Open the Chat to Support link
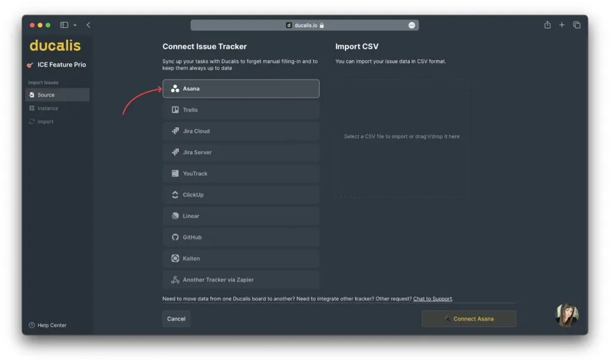 click(x=432, y=298)
